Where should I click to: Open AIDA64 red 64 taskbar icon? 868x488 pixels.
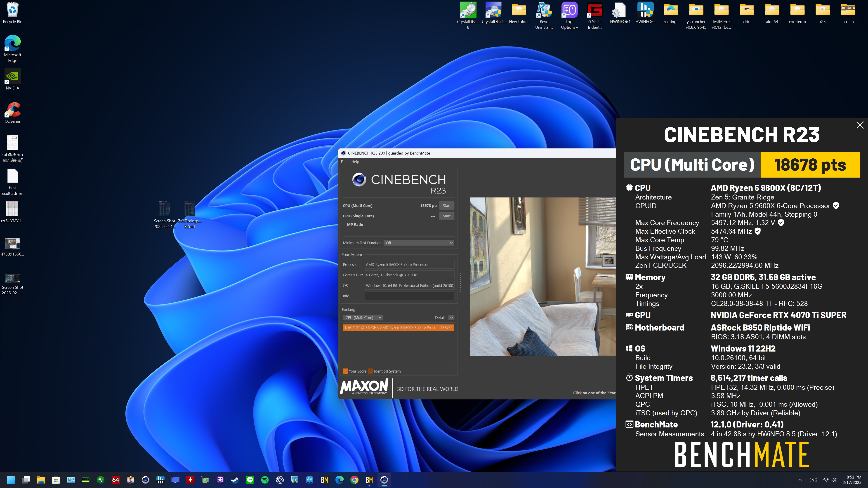click(x=116, y=480)
